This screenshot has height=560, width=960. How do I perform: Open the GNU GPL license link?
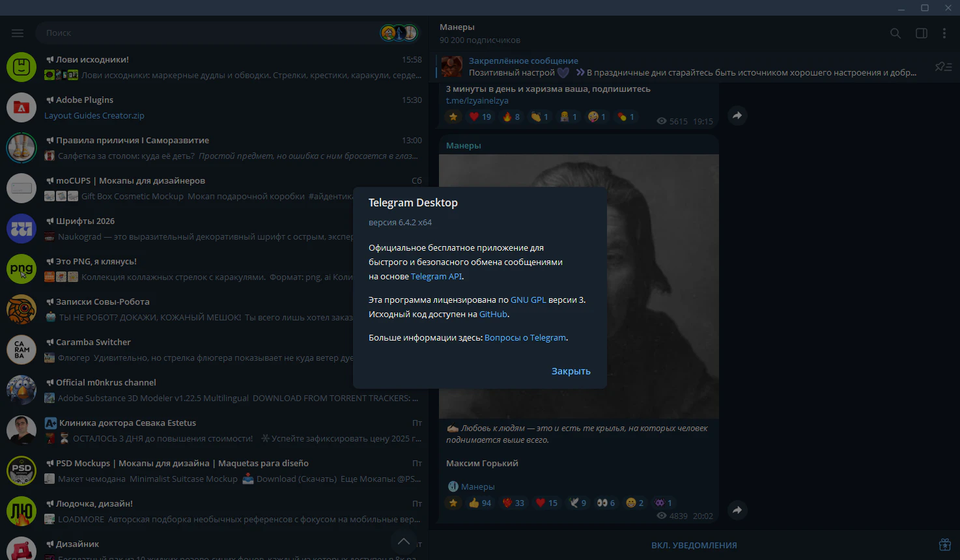pyautogui.click(x=528, y=300)
